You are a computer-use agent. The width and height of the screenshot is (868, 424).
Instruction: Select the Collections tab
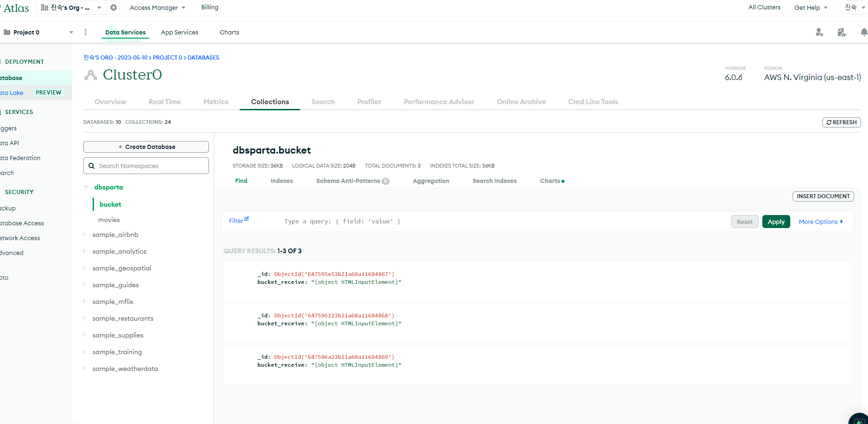click(x=270, y=101)
